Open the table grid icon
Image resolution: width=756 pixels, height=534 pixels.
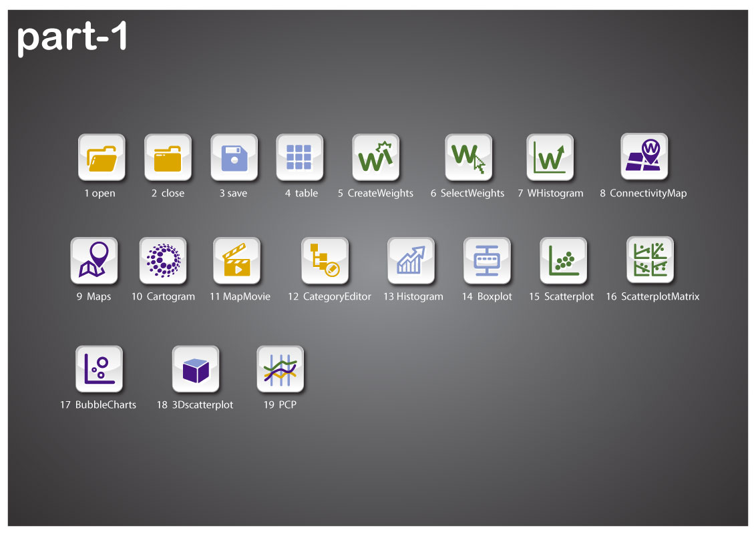(299, 158)
